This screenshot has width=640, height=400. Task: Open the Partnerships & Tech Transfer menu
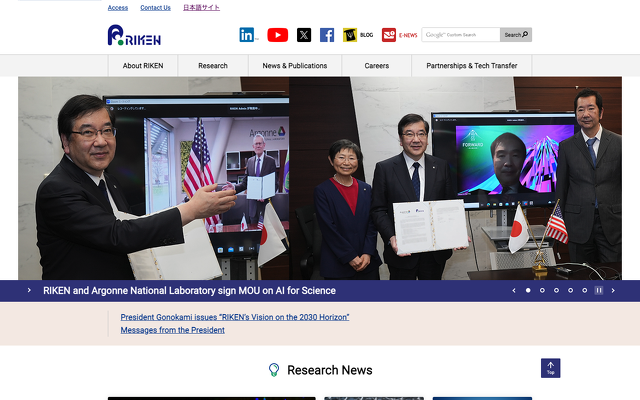(472, 66)
